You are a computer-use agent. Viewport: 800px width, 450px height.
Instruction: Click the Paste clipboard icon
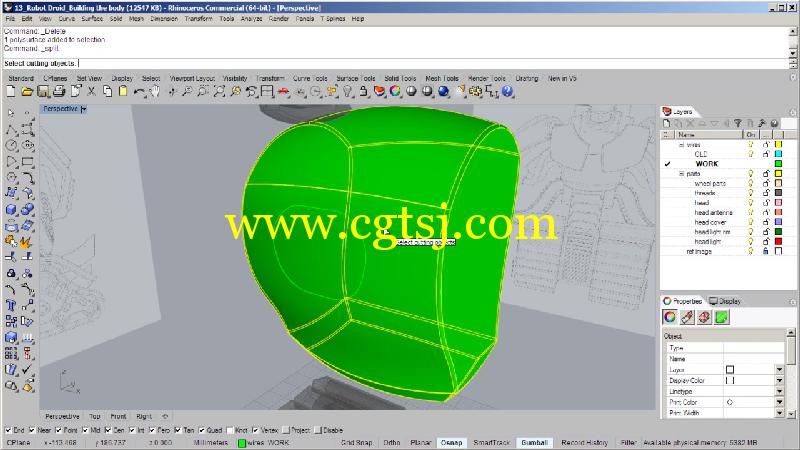click(x=123, y=91)
